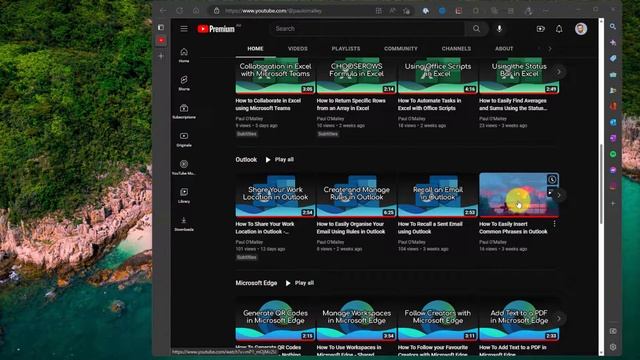Open 'Follow Creators with Microsoft Edge' thumbnail
Image resolution: width=640 pixels, height=360 pixels.
pyautogui.click(x=438, y=318)
